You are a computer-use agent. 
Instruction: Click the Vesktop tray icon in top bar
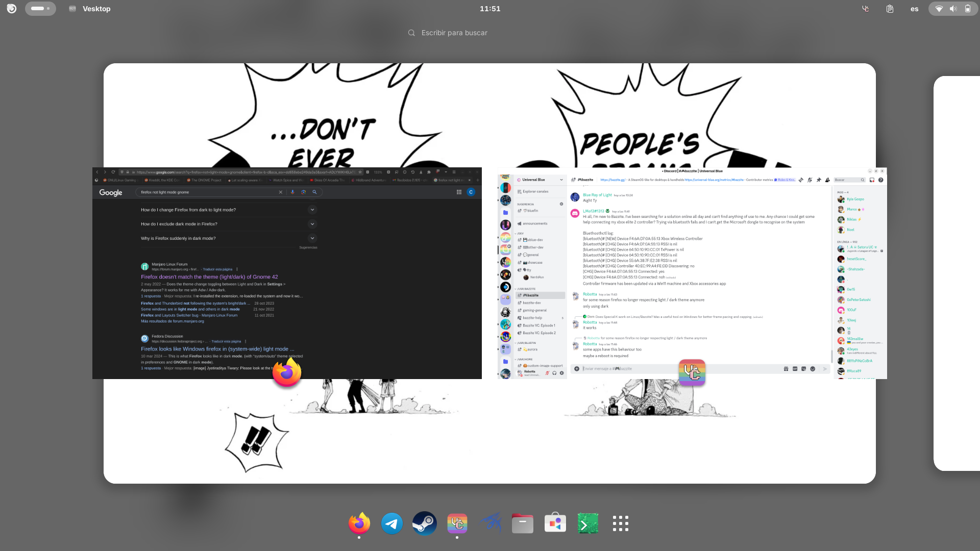point(865,9)
